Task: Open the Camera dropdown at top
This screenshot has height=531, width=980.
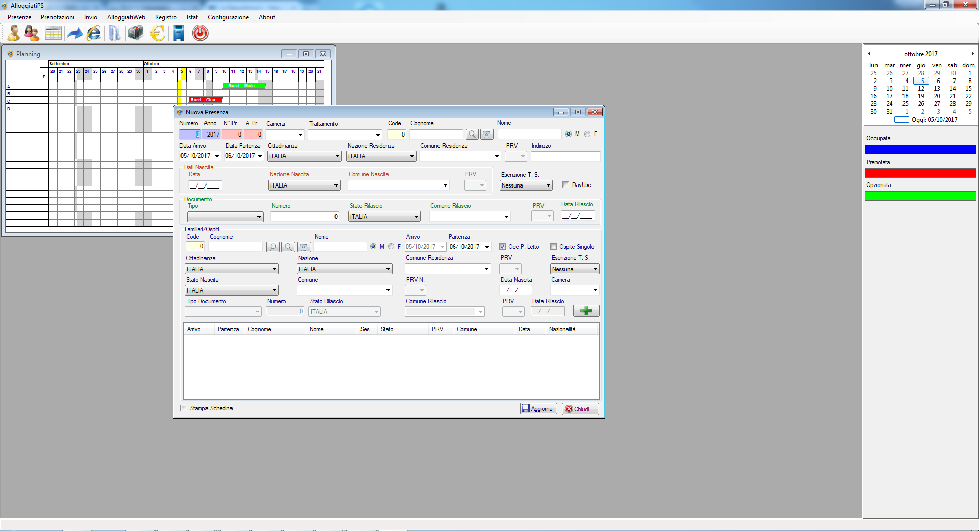Action: pos(300,135)
